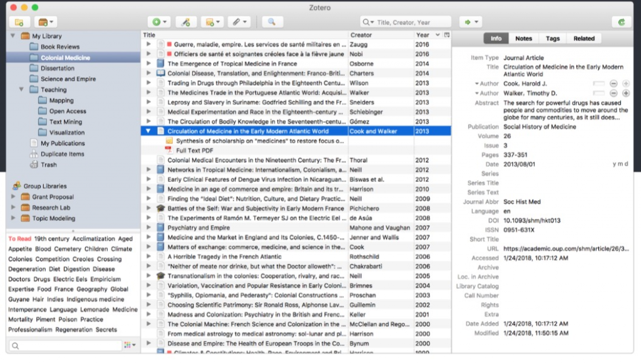Viewport: 641px width, 364px height.
Task: Filter by the To Read tag
Action: pyautogui.click(x=19, y=238)
